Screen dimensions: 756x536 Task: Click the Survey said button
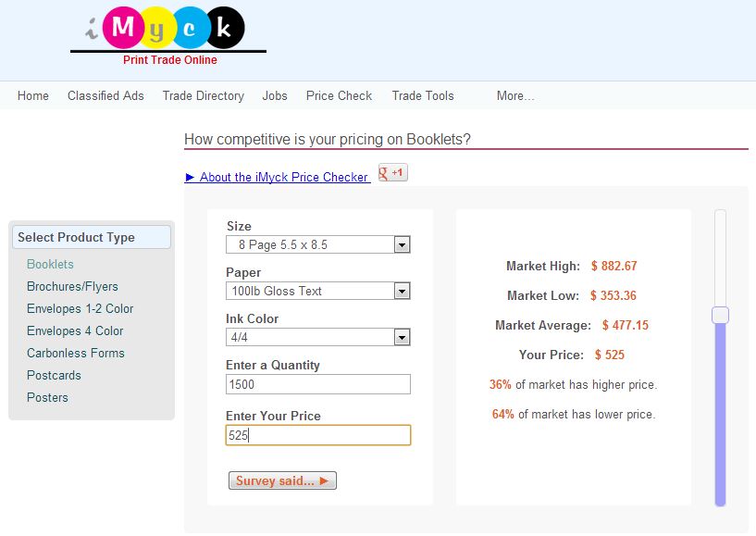pyautogui.click(x=282, y=480)
